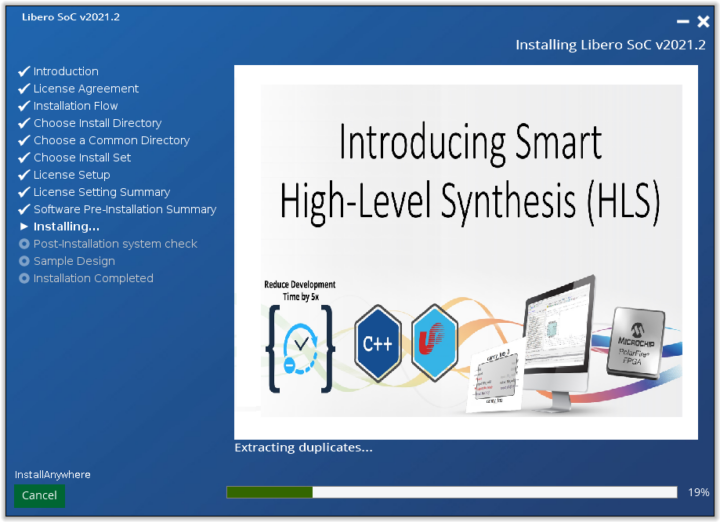Click the Extracting duplicates... status text

coord(304,448)
